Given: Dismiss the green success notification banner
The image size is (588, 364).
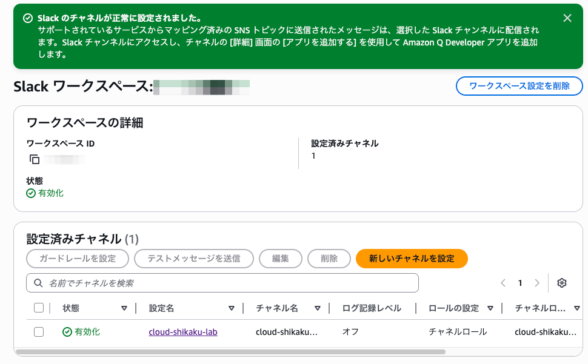Looking at the screenshot, I should click(x=567, y=18).
